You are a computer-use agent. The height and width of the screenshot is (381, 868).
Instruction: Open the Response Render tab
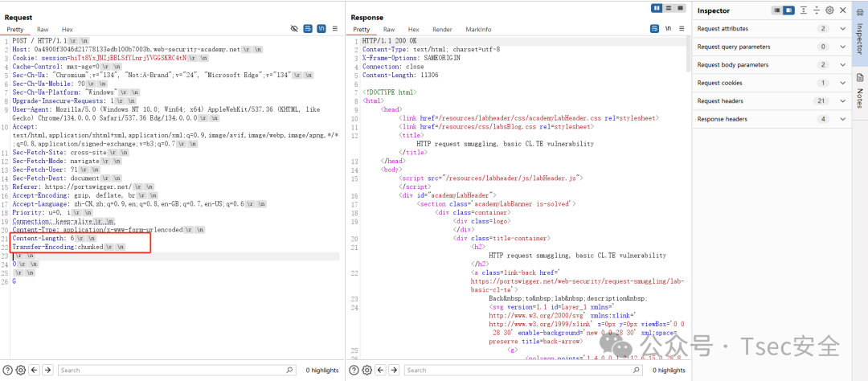442,30
